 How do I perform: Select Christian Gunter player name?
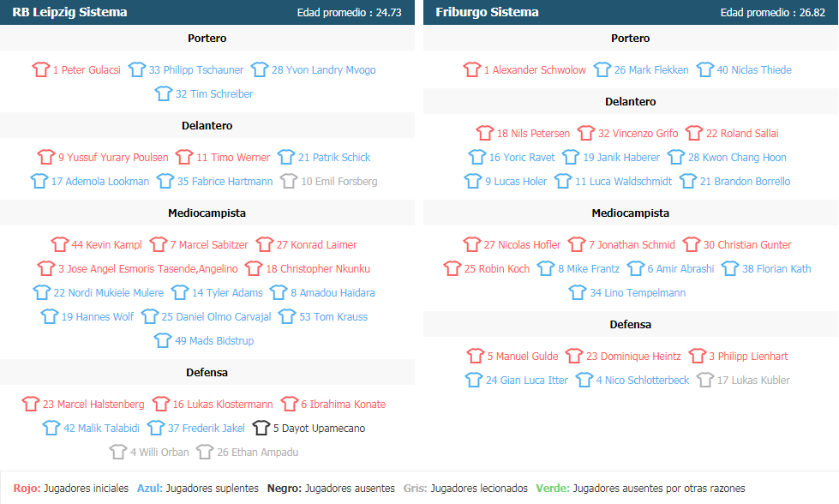[747, 244]
